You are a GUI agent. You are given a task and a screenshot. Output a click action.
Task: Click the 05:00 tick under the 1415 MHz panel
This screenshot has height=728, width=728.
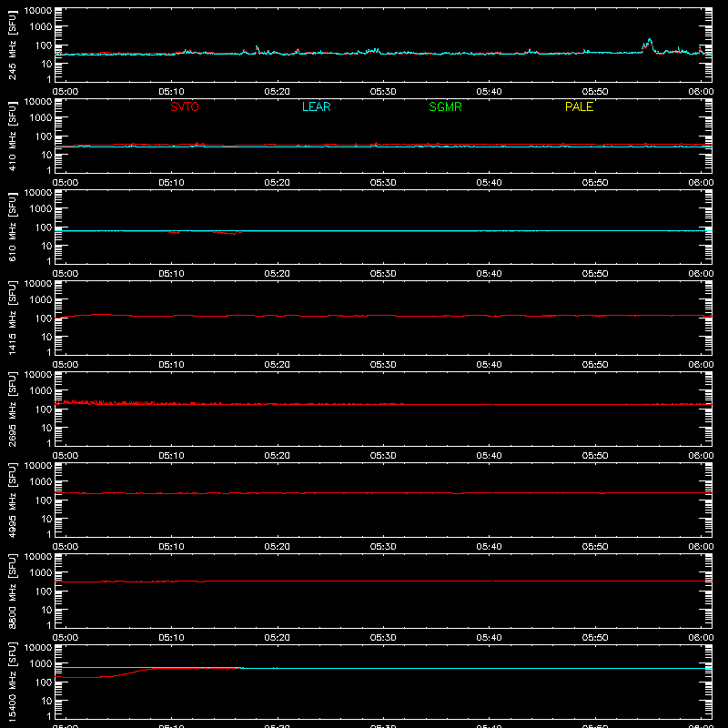tap(65, 365)
